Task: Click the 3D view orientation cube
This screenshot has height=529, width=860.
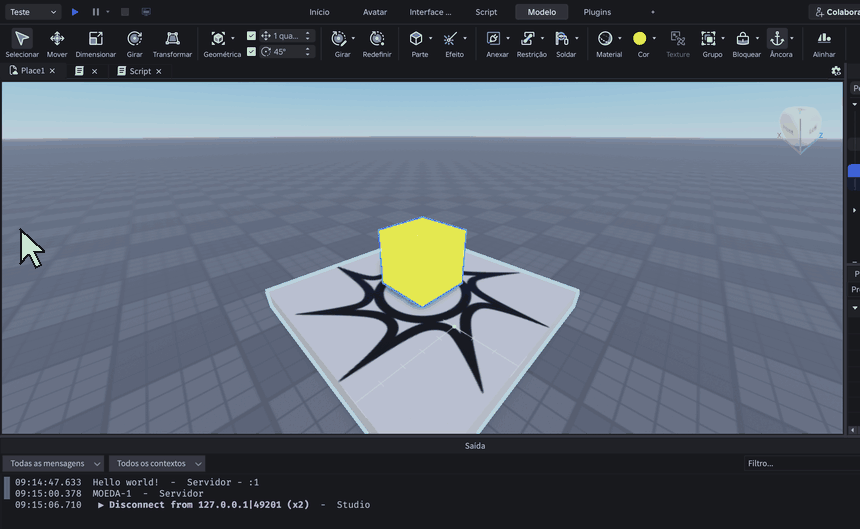Action: coord(800,129)
